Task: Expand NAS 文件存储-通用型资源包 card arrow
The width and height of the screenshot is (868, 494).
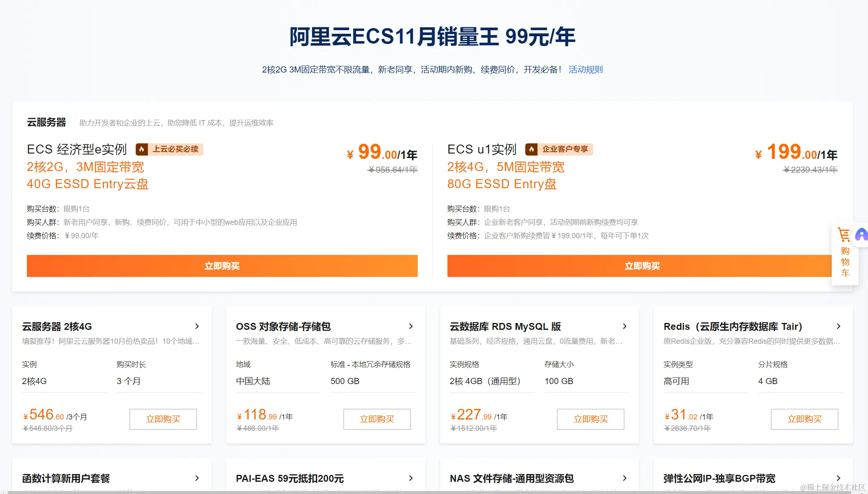Action: click(x=625, y=478)
